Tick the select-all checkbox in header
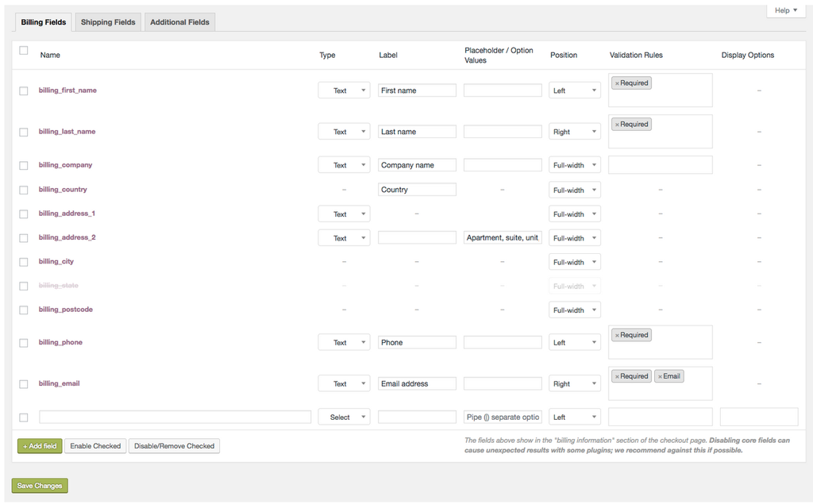Screen dimensions: 813x504 click(x=24, y=51)
